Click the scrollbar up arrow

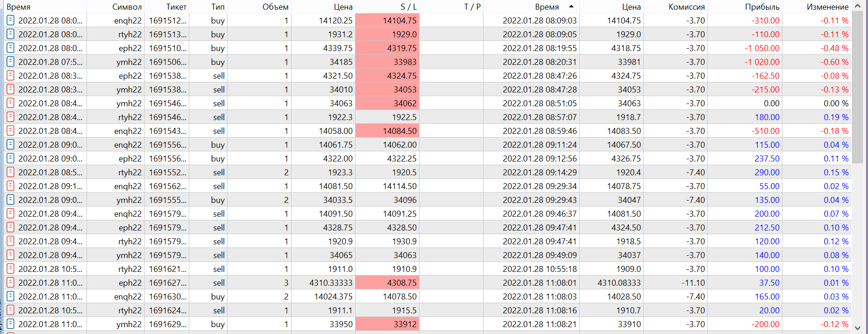857,6
